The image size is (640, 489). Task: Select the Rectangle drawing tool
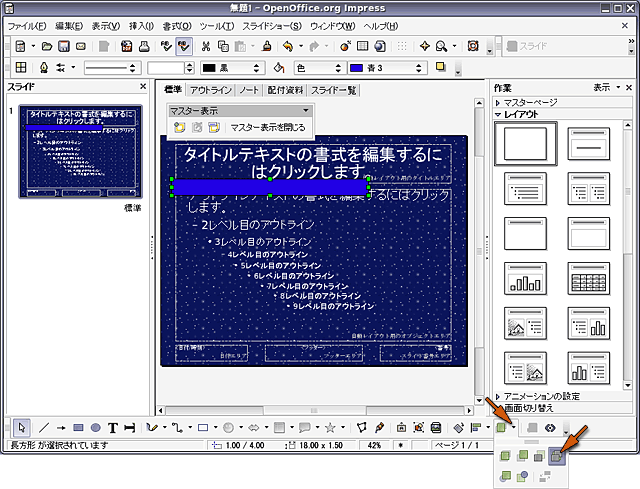[78, 427]
